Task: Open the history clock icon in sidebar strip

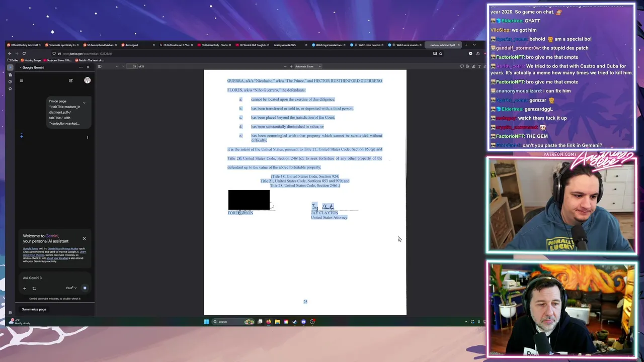Action: point(10,81)
